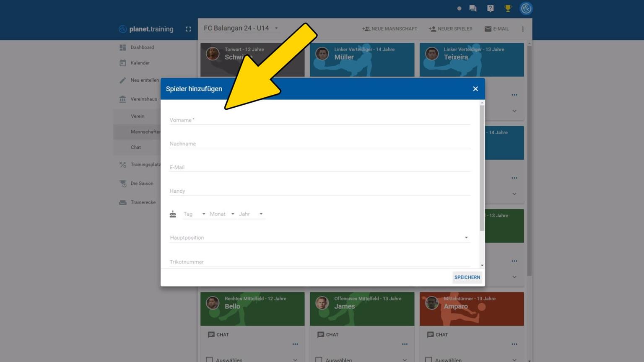Screen dimensions: 644x362
Task: Expand the chevron on Amparo card
Action: [514, 360]
